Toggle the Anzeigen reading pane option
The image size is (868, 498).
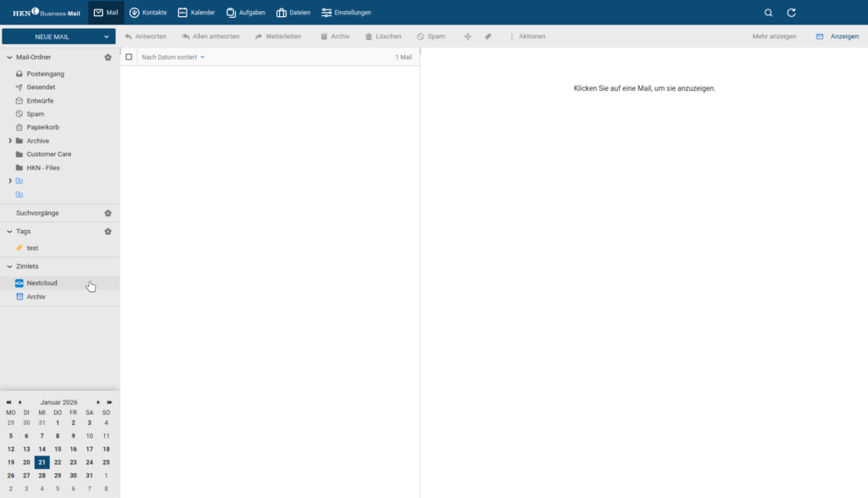pyautogui.click(x=837, y=36)
